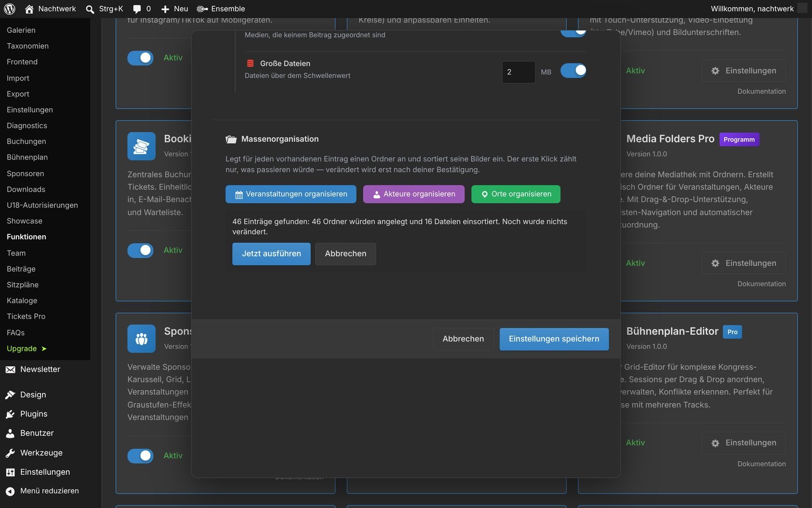Toggle the Sponsoren module Aktiv switch
This screenshot has width=812, height=508.
[141, 456]
